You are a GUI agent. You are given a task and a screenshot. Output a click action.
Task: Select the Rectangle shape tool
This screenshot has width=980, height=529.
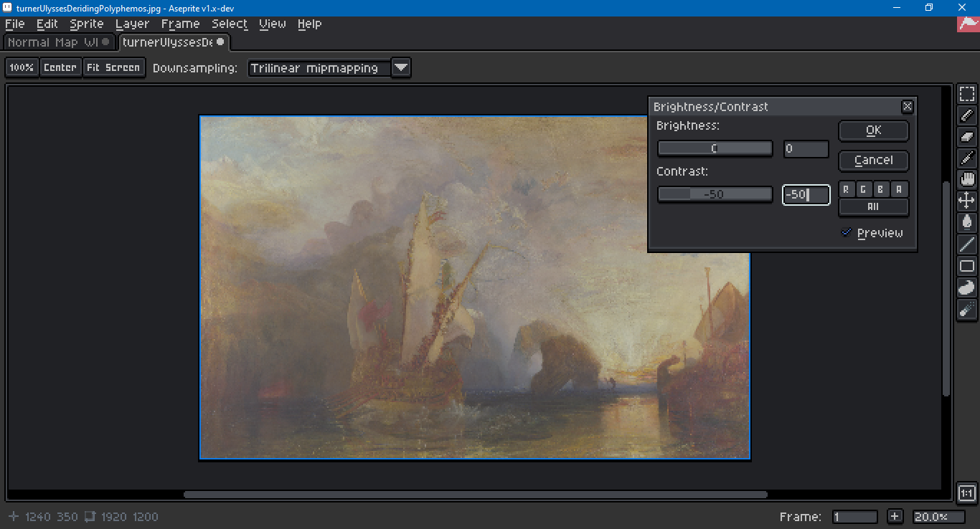[x=967, y=266]
